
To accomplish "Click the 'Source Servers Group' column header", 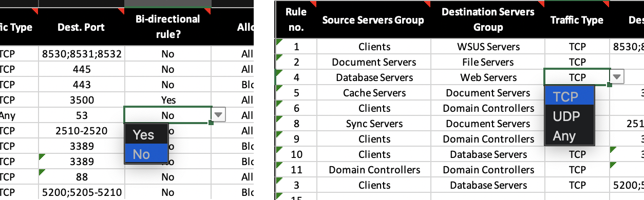I will tap(373, 20).
